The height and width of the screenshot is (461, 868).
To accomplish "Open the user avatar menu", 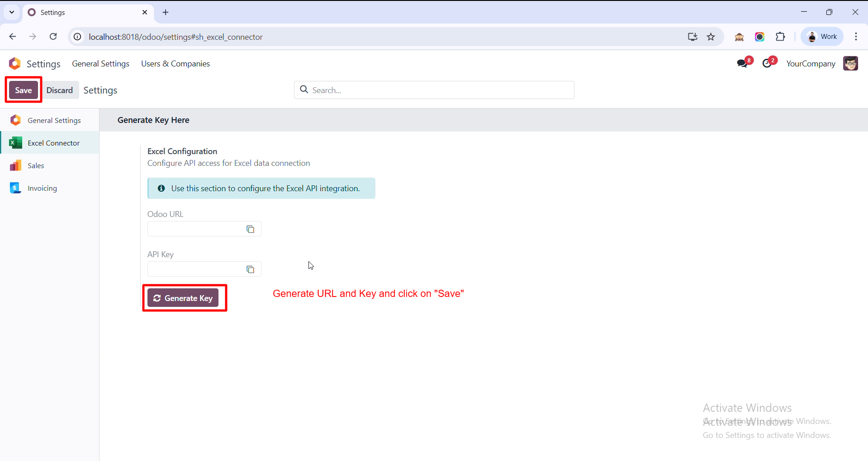I will 850,63.
